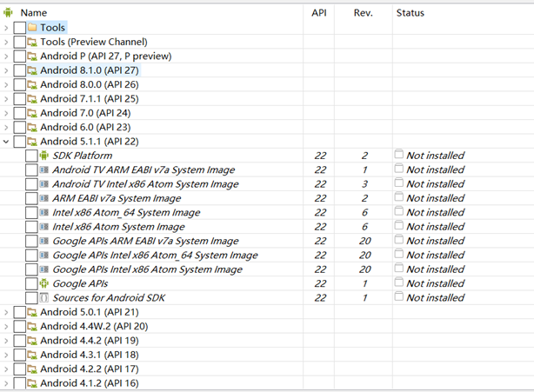Click the Android robot icon in header
The image size is (534, 392).
8,12
